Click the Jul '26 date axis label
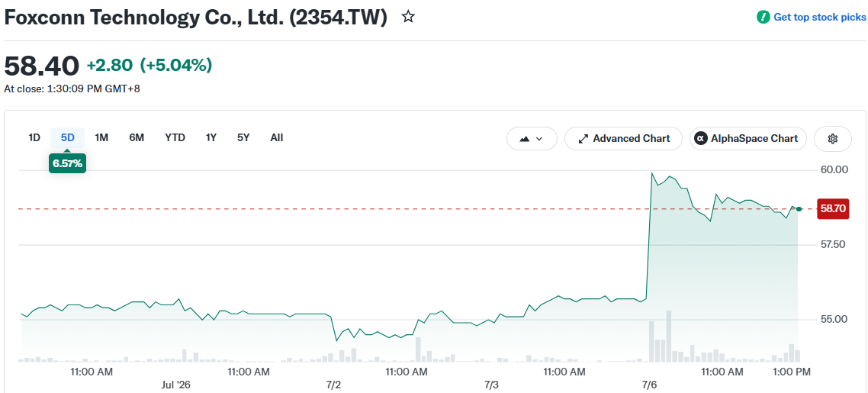 pyautogui.click(x=177, y=384)
